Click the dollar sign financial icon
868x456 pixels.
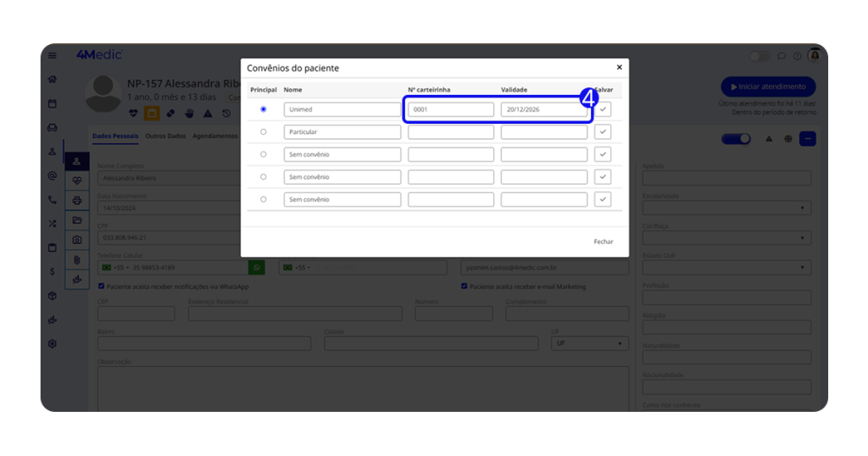click(x=53, y=272)
